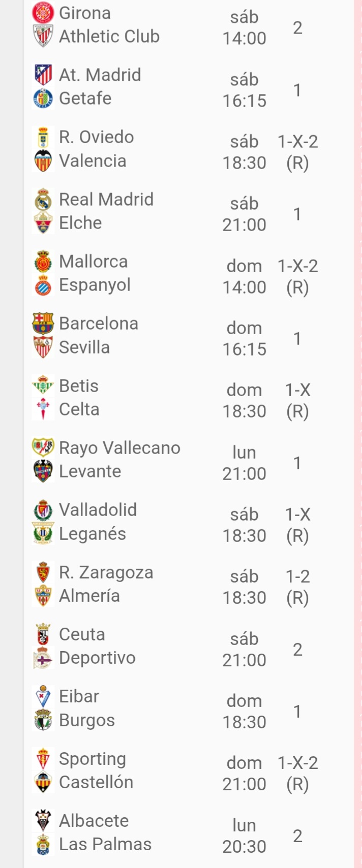Viewport: 362px width, 868px height.
Task: Click the 1-X-2 (R) prediction for Oviedo–Valencia
Action: (x=298, y=152)
